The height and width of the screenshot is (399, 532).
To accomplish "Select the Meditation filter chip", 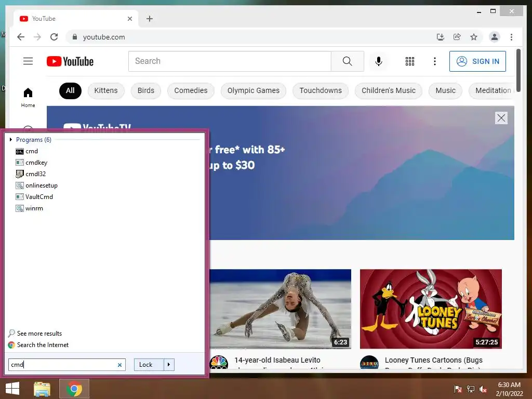I will [492, 90].
